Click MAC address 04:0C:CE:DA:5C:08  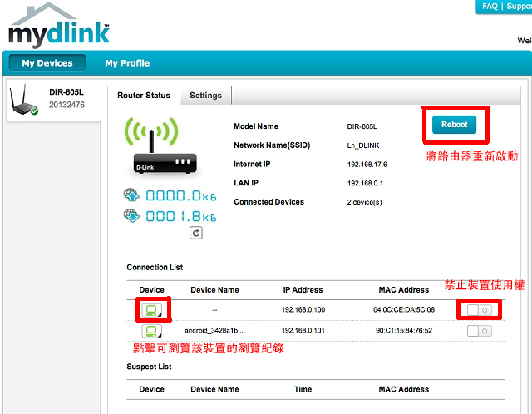404,310
